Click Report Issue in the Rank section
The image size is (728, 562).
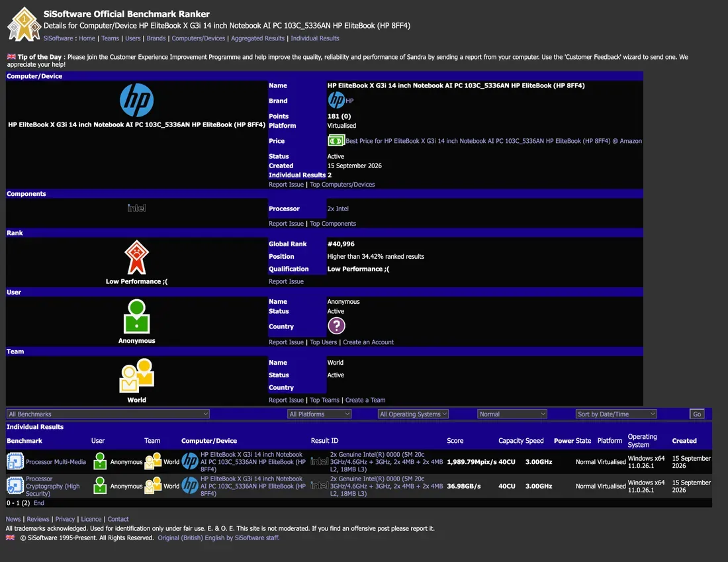(286, 281)
